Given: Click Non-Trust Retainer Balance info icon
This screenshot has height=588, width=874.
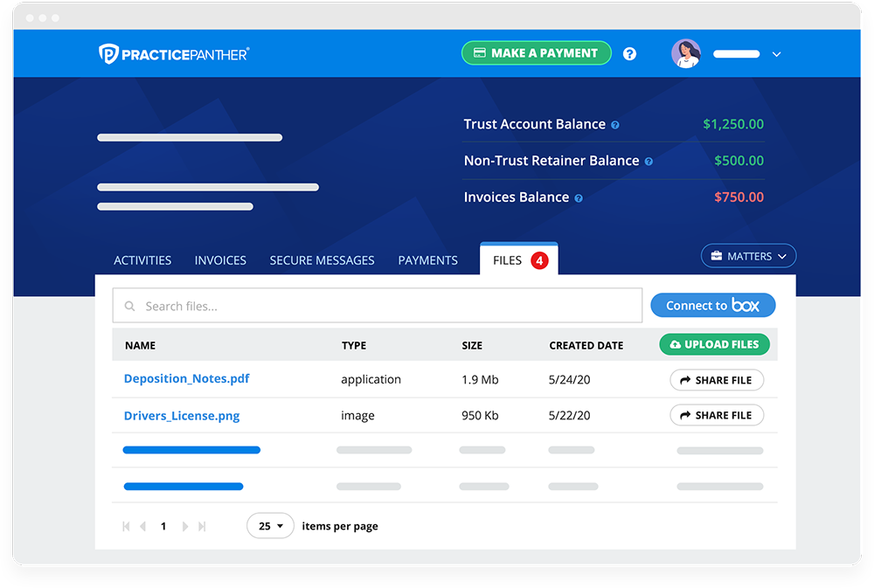Looking at the screenshot, I should [649, 162].
